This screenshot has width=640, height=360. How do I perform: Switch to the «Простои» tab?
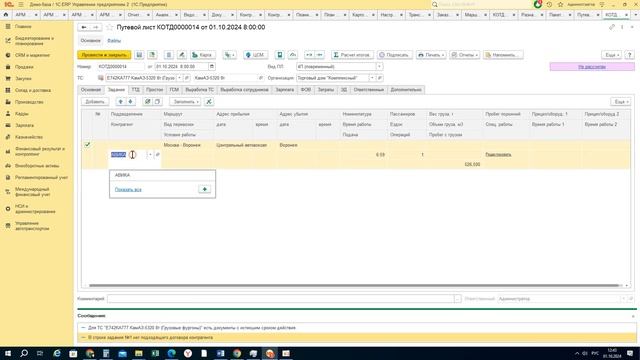(x=154, y=90)
